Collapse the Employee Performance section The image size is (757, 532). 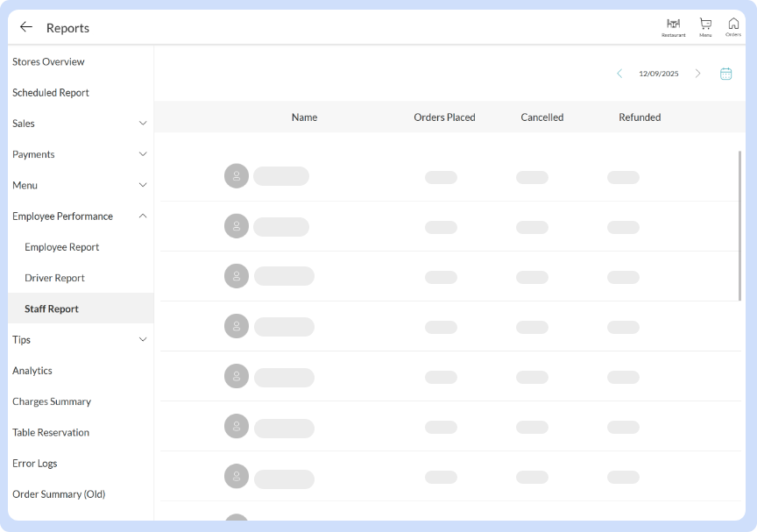click(143, 216)
